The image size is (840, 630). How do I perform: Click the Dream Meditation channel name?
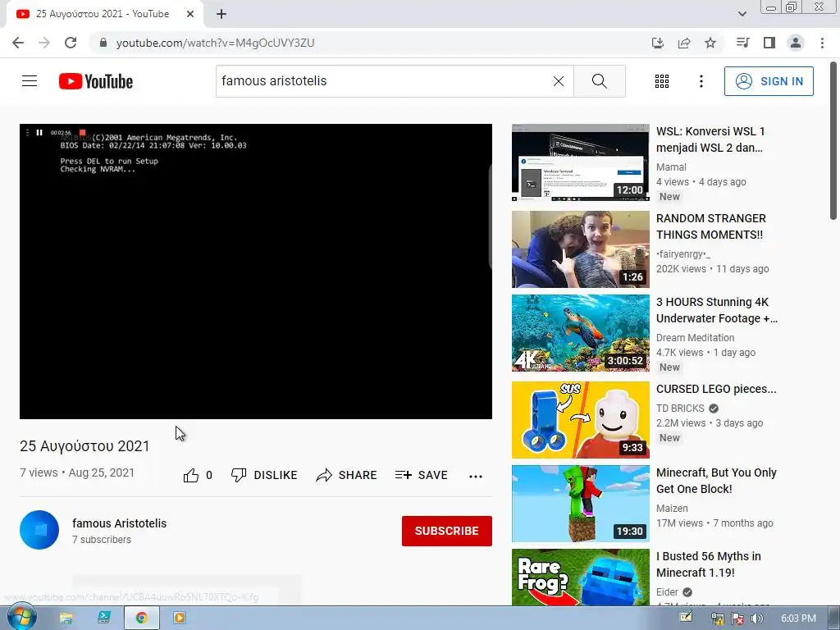695,337
